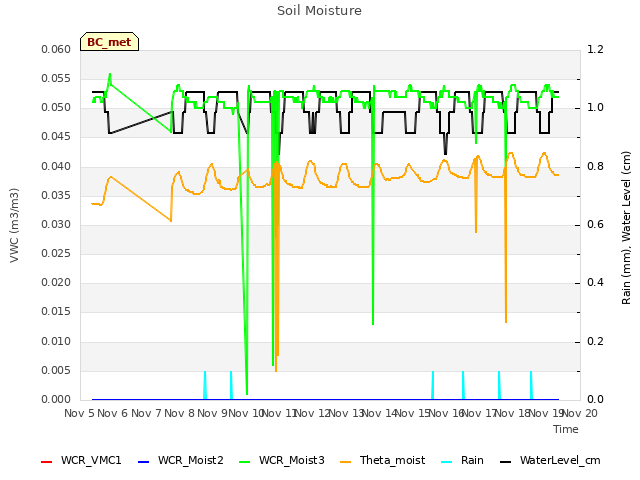This screenshot has height=480, width=640.
Task: Click the BC_met label box
Action: [109, 42]
